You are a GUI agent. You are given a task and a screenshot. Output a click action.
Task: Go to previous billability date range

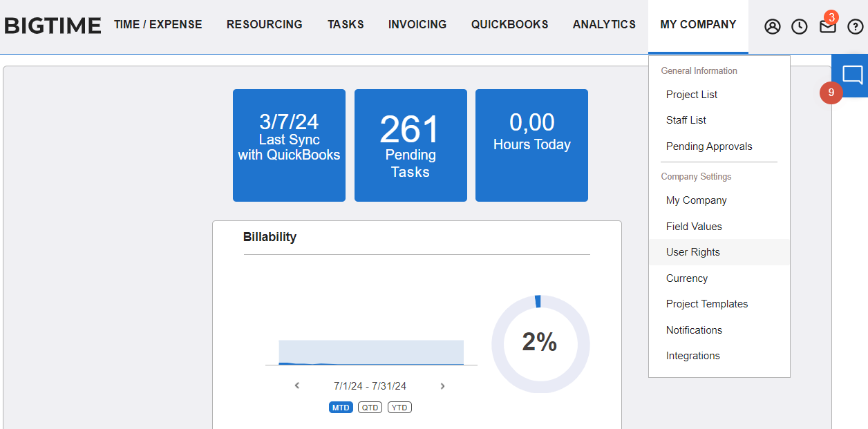297,386
